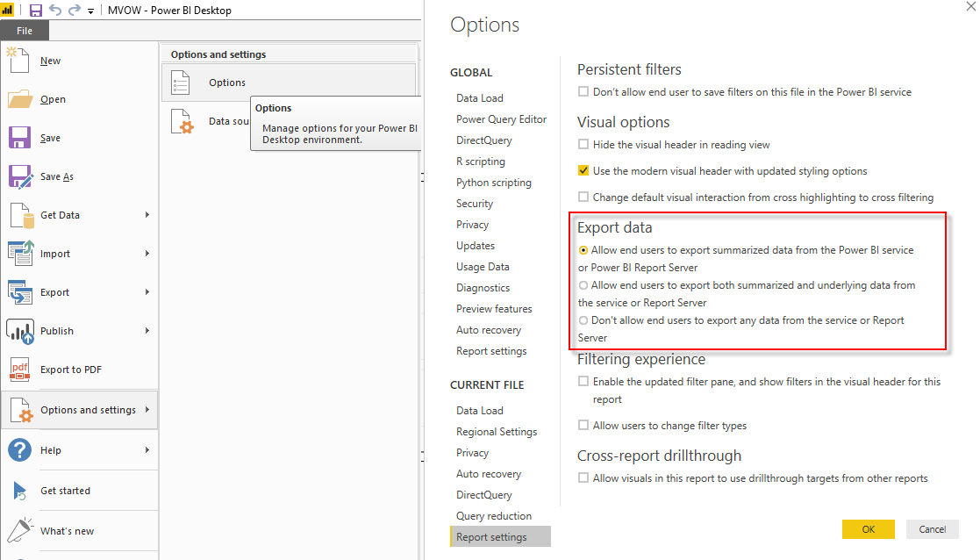The height and width of the screenshot is (560, 980).
Task: Open Global Data Load options
Action: 479,98
